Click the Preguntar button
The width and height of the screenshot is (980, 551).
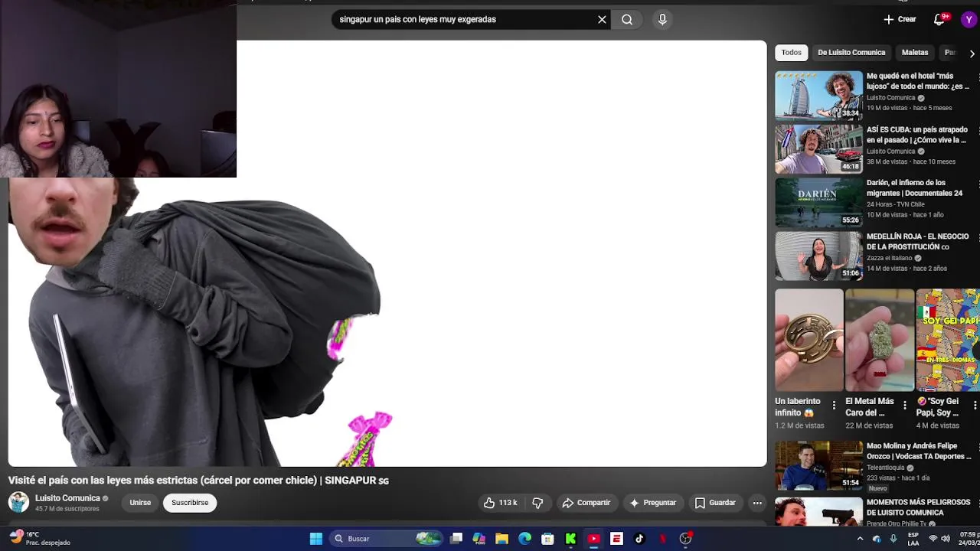coord(652,503)
